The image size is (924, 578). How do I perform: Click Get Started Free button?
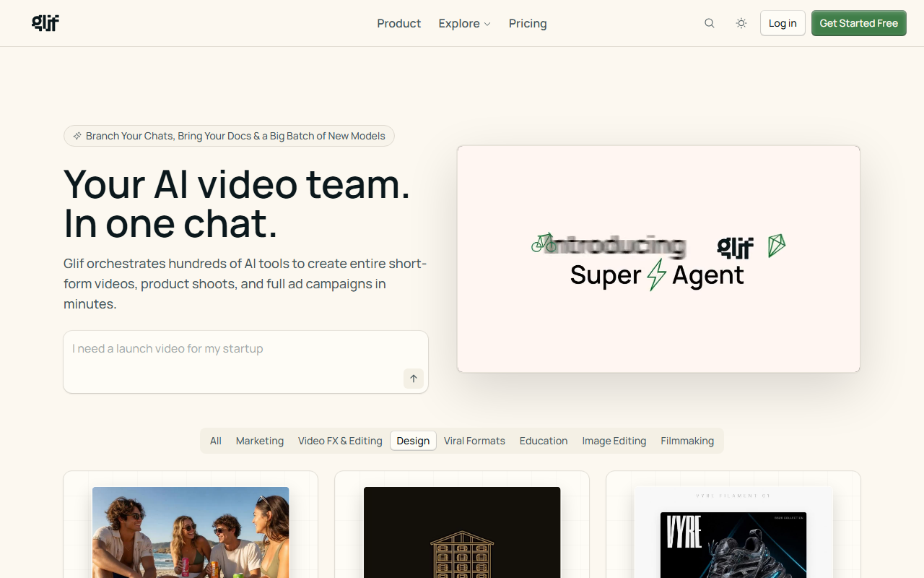pyautogui.click(x=859, y=23)
